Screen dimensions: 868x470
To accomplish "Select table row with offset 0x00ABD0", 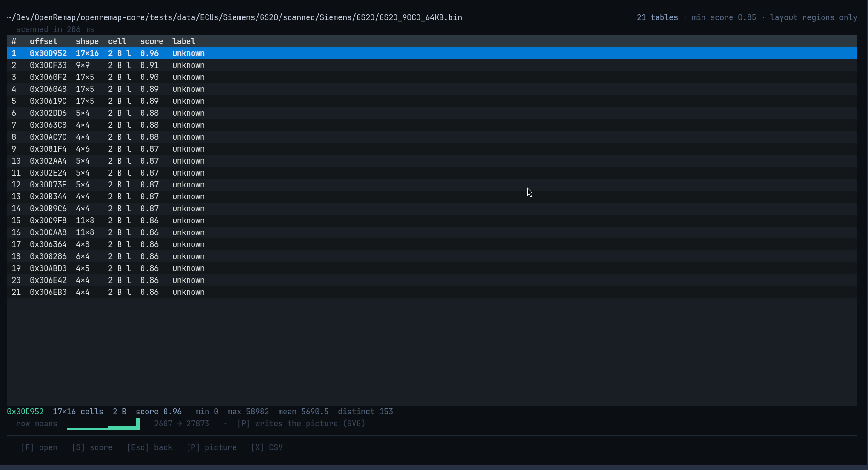I will pos(432,268).
